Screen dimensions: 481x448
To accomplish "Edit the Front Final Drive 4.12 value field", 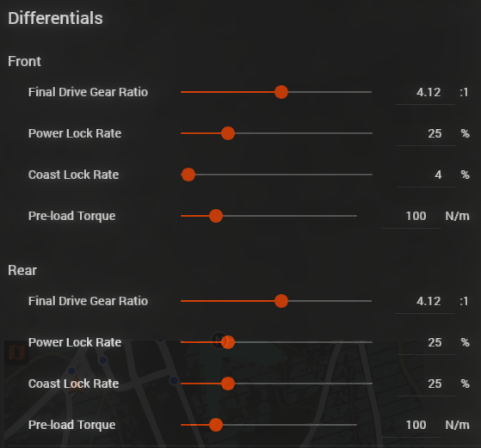I will (425, 92).
